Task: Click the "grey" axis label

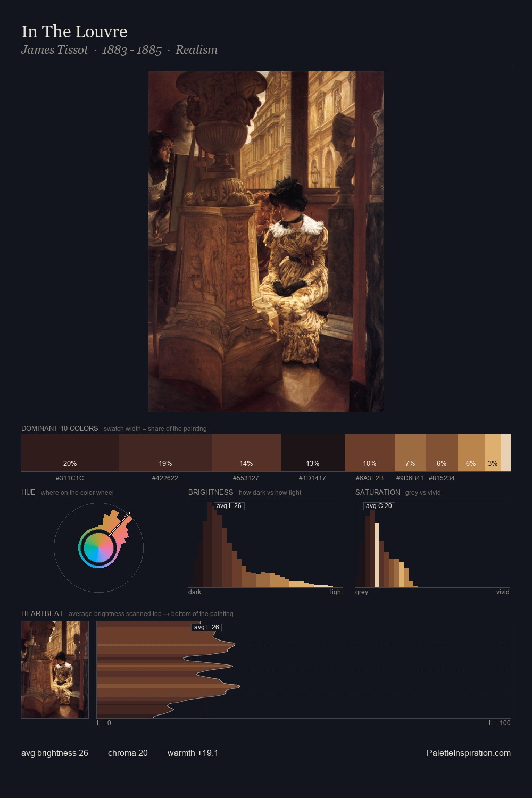Action: [x=362, y=592]
